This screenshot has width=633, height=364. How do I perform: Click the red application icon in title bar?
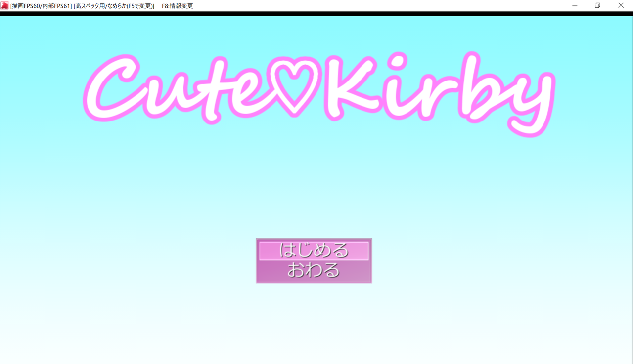(5, 6)
